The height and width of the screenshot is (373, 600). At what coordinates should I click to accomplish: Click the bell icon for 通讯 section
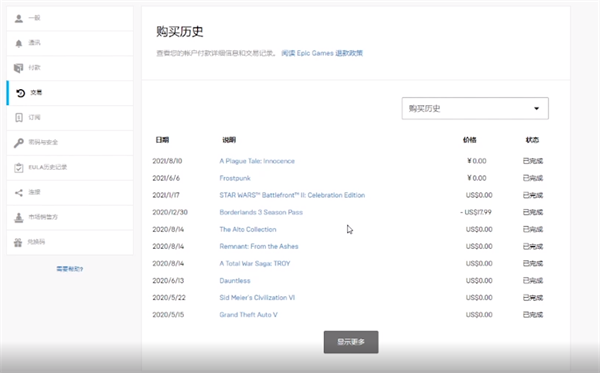pos(19,43)
